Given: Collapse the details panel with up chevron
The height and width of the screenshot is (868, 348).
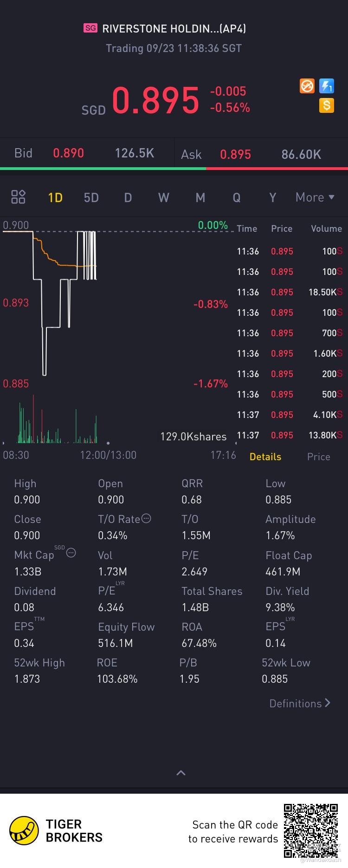Looking at the screenshot, I should tap(181, 773).
